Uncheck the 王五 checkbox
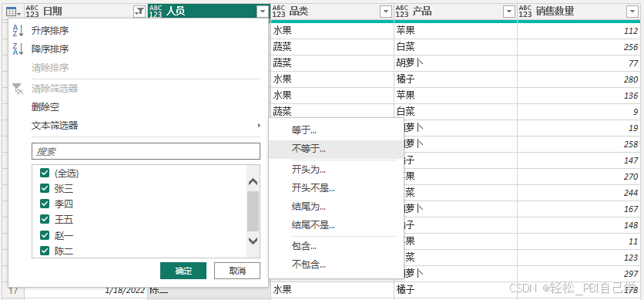The image size is (644, 300). (45, 220)
